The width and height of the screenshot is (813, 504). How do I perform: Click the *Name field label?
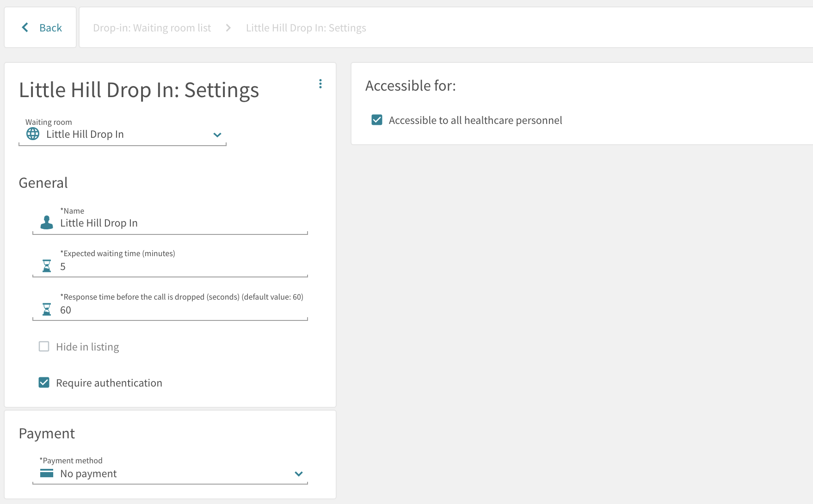point(73,211)
